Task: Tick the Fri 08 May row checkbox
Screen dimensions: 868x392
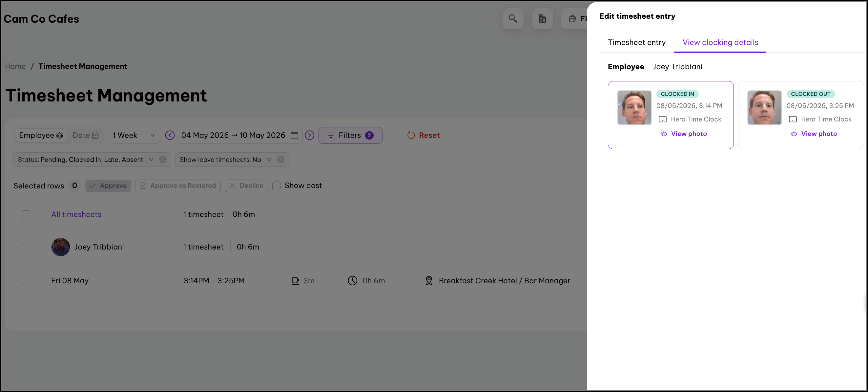Action: tap(26, 281)
